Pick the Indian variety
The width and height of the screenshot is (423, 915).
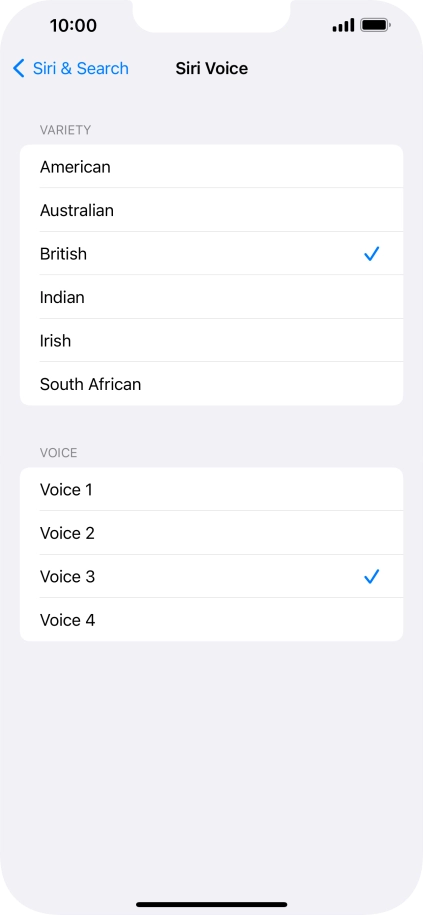tap(211, 297)
